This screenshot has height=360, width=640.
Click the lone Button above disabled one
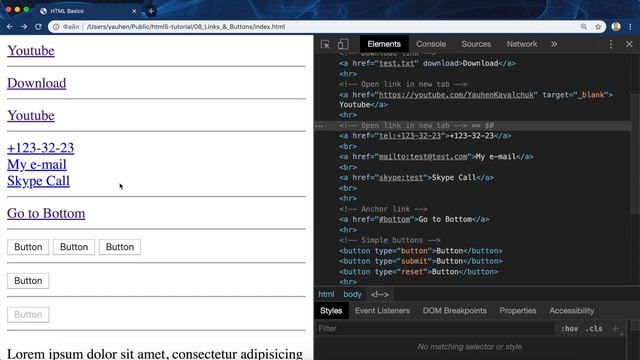tap(28, 281)
